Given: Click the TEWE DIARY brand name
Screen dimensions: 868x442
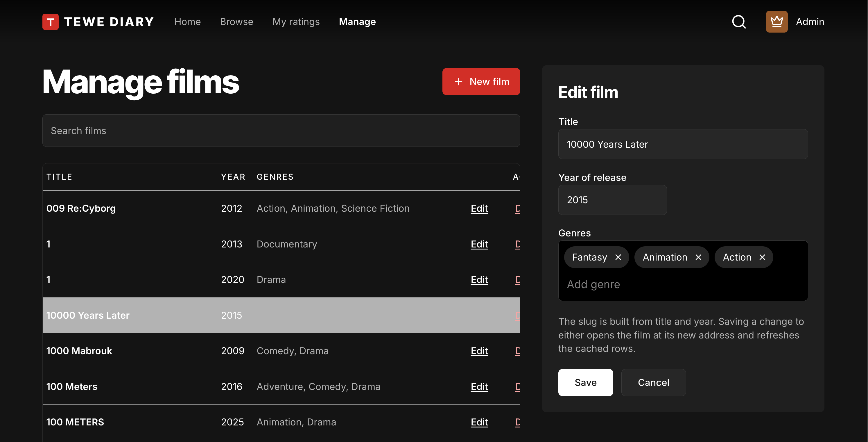Looking at the screenshot, I should [109, 22].
